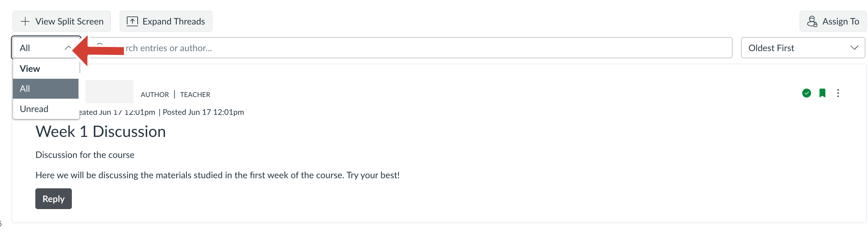Click the Expand Threads button text
Image resolution: width=868 pixels, height=236 pixels.
[x=173, y=21]
